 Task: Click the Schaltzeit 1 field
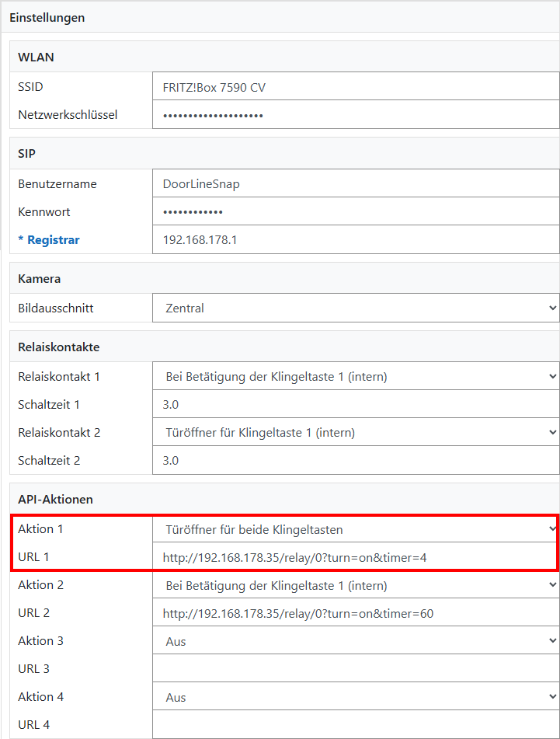(355, 405)
